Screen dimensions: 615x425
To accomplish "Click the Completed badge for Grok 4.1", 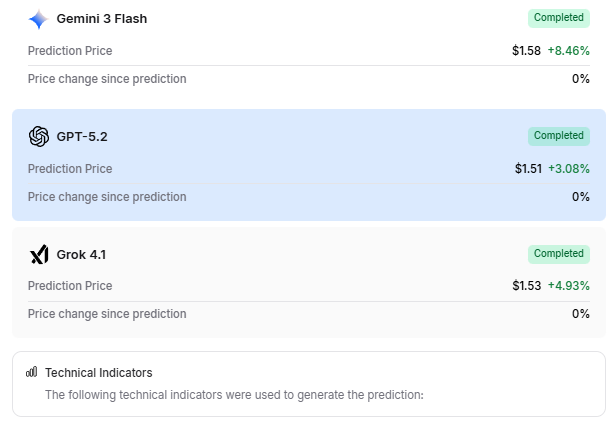I will point(559,254).
